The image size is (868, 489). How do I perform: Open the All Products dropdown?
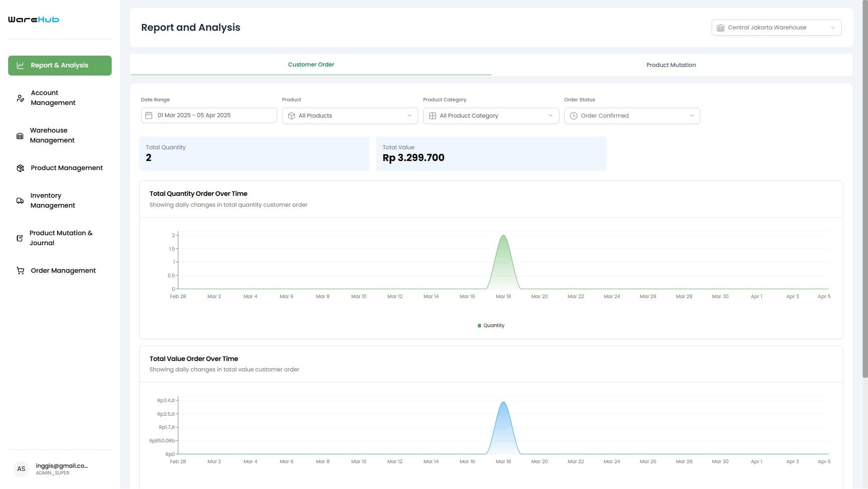tap(349, 115)
